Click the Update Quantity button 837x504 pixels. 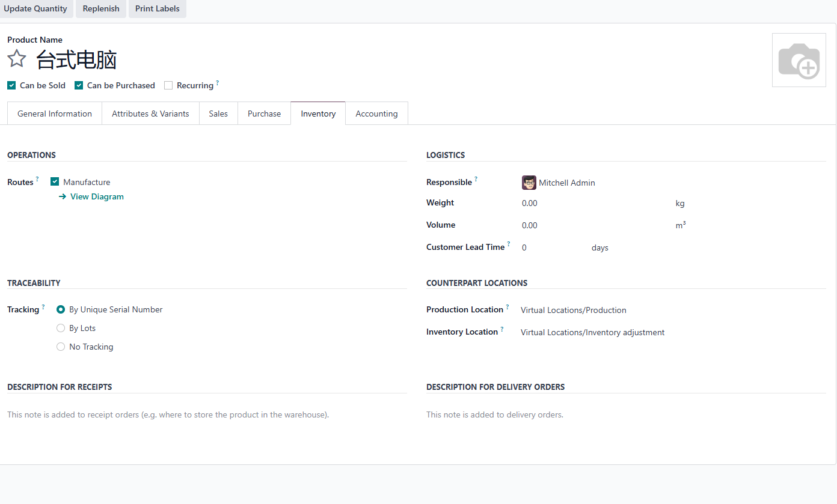[x=35, y=8]
